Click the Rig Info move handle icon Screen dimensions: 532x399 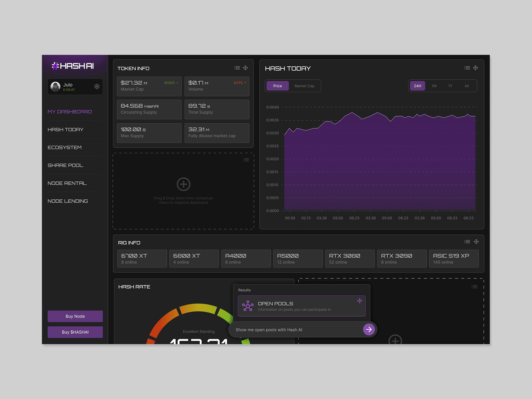point(476,242)
